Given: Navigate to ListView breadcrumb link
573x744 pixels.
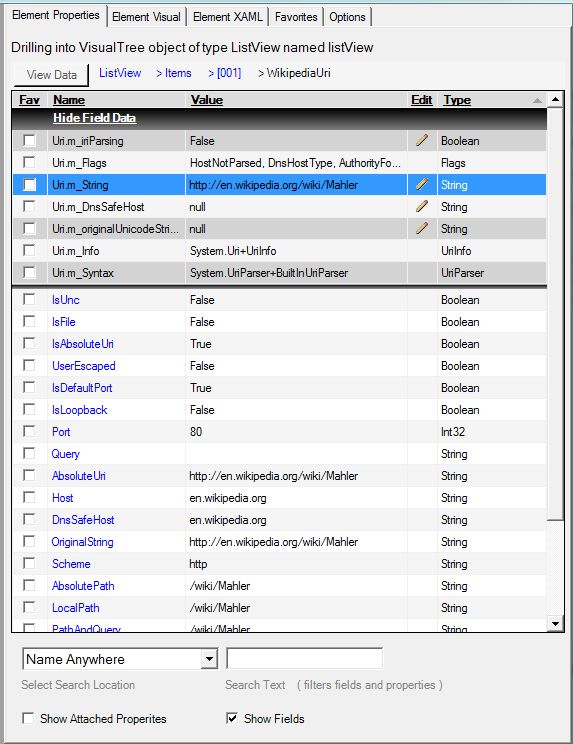Looking at the screenshot, I should 120,73.
